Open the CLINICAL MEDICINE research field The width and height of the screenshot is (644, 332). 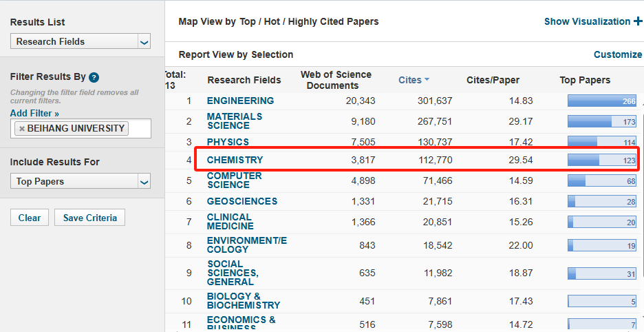230,222
